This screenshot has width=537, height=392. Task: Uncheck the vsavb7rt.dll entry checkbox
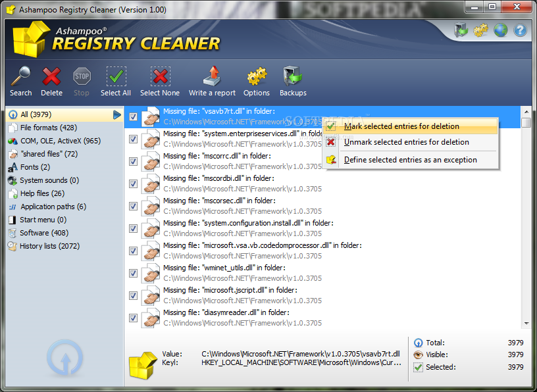(x=133, y=116)
